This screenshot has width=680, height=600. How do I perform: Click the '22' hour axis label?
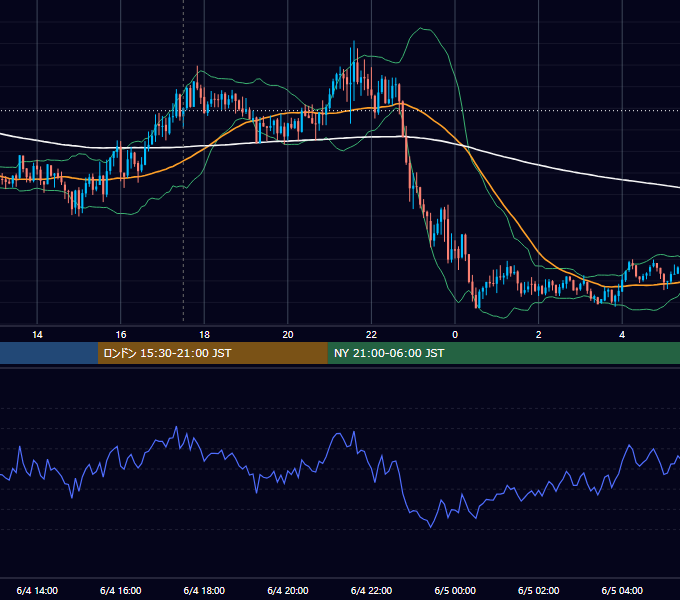click(x=371, y=335)
